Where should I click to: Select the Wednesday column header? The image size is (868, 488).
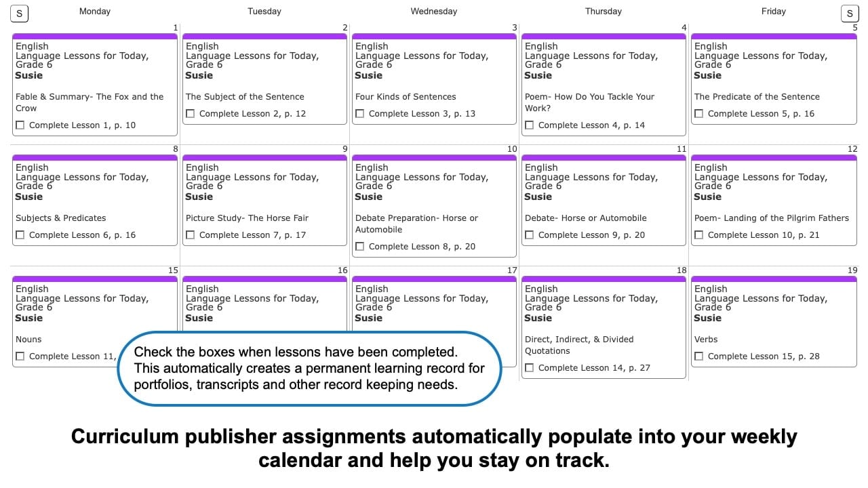coord(433,12)
